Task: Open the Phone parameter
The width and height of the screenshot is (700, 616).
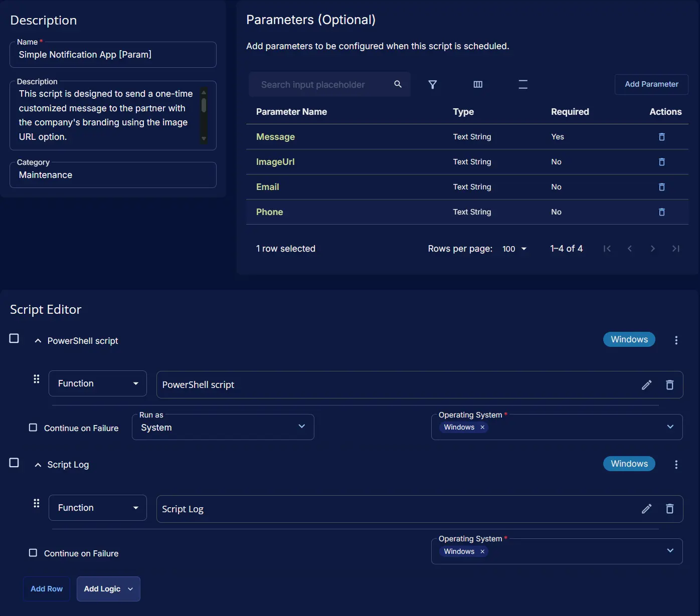Action: click(269, 212)
